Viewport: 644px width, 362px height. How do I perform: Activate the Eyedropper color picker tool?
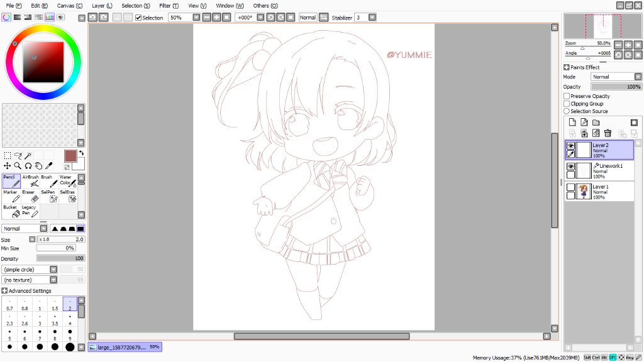coord(49,165)
